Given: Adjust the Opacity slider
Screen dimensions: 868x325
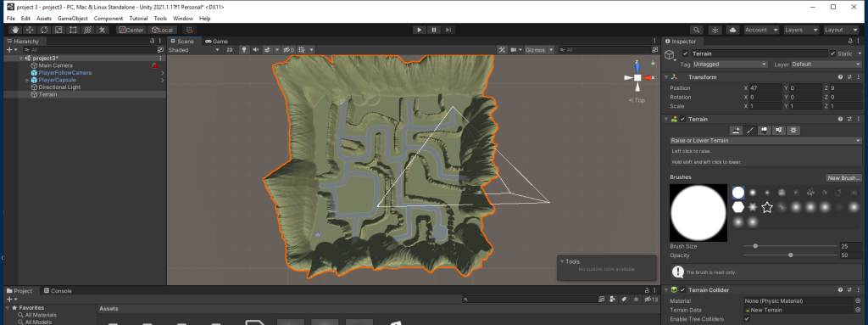Looking at the screenshot, I should [x=791, y=255].
